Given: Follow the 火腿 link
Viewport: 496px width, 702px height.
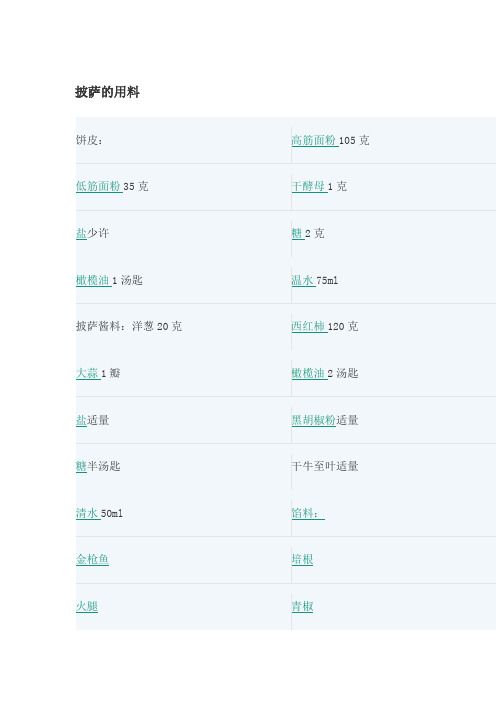Looking at the screenshot, I should point(87,606).
